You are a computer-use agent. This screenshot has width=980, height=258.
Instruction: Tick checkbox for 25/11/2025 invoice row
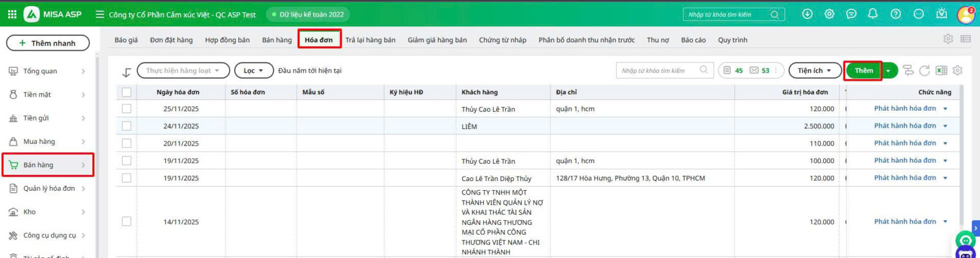[126, 109]
